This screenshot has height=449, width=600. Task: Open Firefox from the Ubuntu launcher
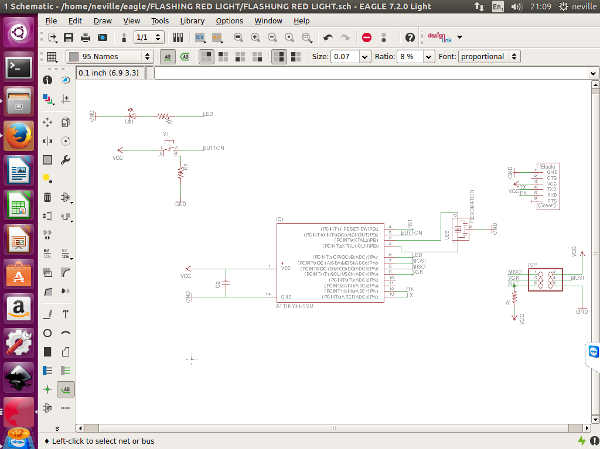point(19,135)
